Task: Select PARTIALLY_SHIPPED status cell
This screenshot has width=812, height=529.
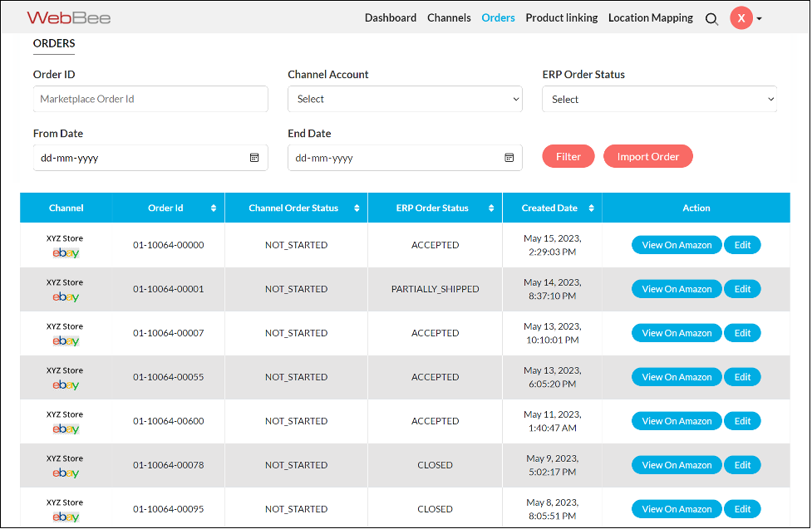Action: 435,289
